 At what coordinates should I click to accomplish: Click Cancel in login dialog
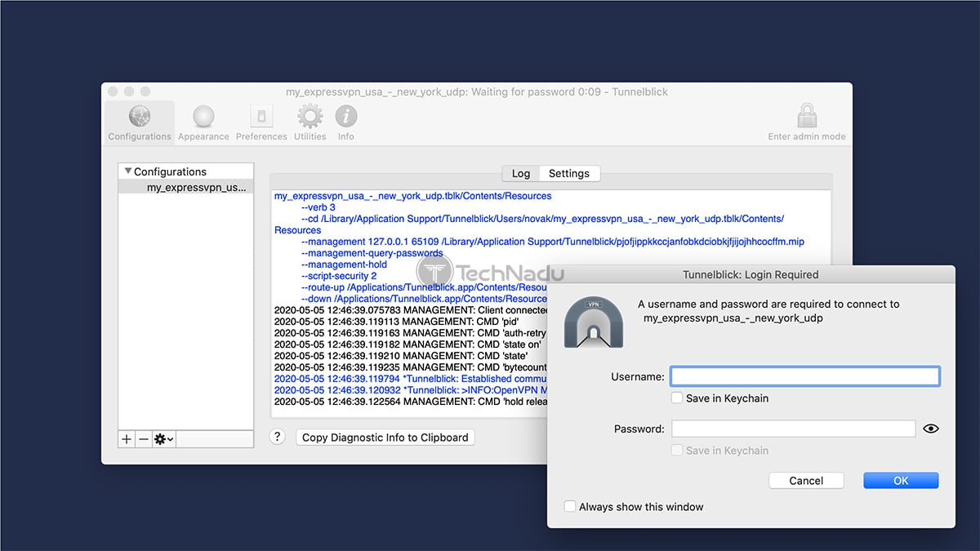tap(806, 481)
